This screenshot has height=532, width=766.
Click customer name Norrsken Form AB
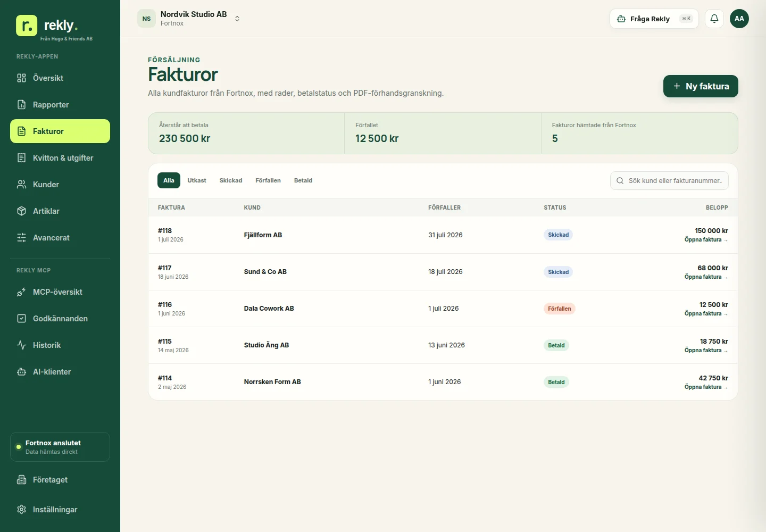tap(272, 382)
